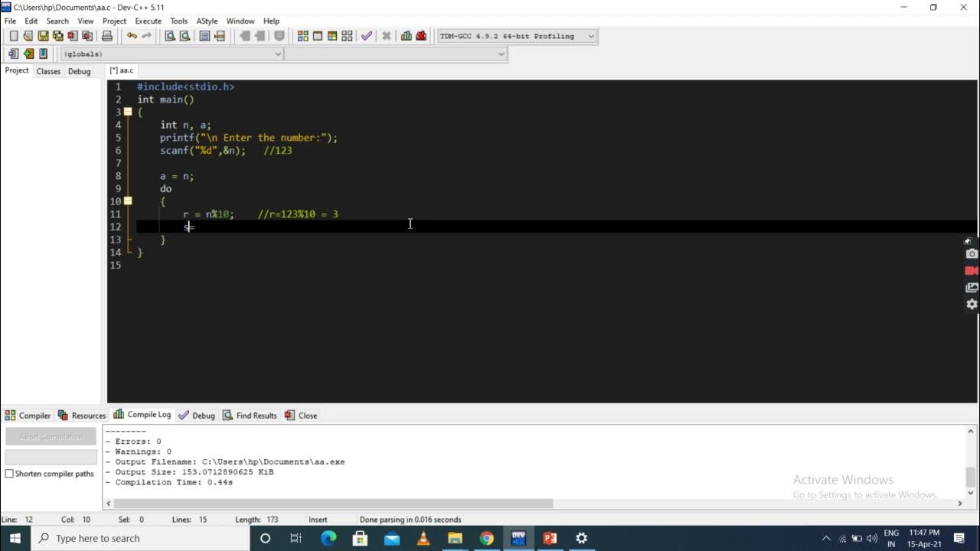Screen dimensions: 980x551
Task: Open the Find Results tab
Action: [250, 416]
